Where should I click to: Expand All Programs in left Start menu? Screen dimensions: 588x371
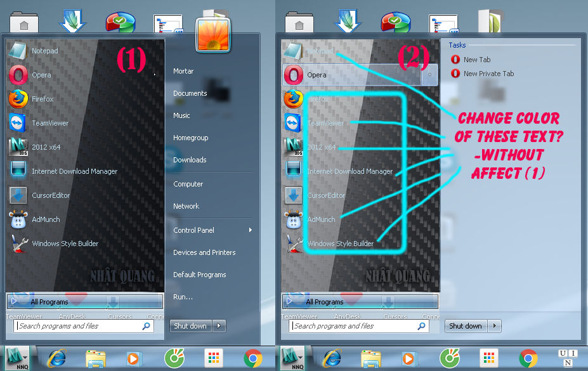tap(85, 302)
